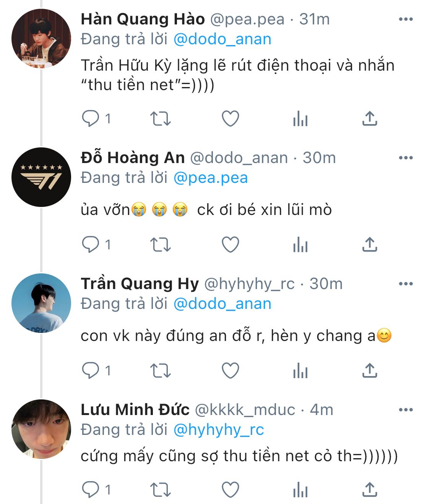Open Trần Quang Hy's profile name
The width and height of the screenshot is (430, 504).
pos(140,284)
